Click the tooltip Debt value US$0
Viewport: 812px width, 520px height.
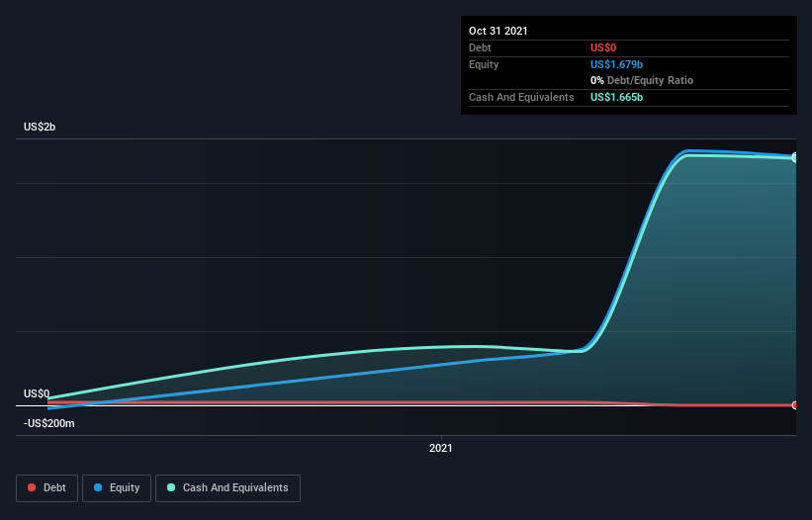(603, 47)
